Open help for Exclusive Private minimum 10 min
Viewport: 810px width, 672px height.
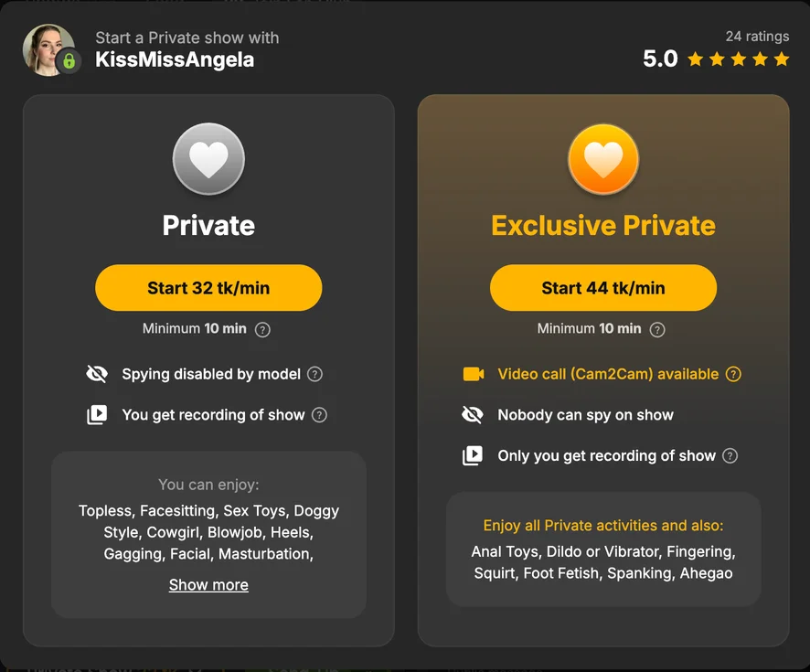click(x=657, y=329)
